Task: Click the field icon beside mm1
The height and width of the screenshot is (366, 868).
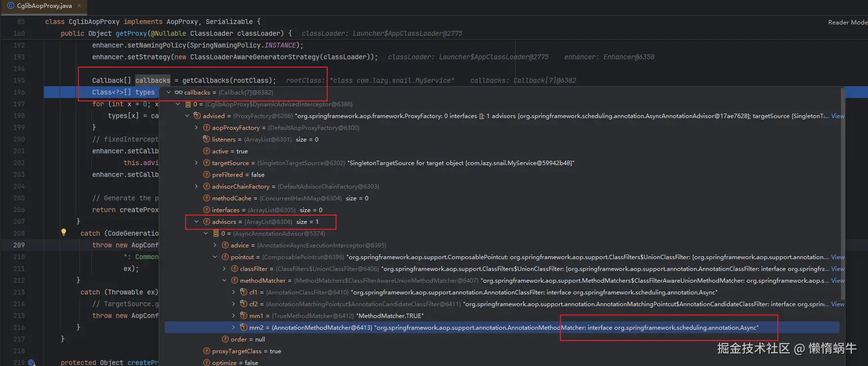Action: pyautogui.click(x=243, y=316)
